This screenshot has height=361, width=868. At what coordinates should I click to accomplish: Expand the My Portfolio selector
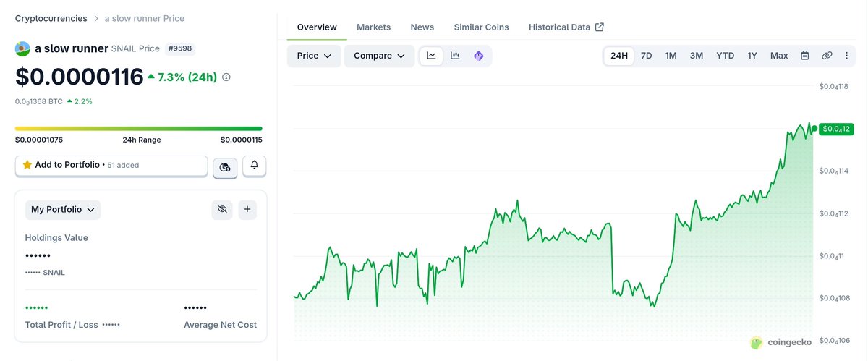tap(63, 210)
